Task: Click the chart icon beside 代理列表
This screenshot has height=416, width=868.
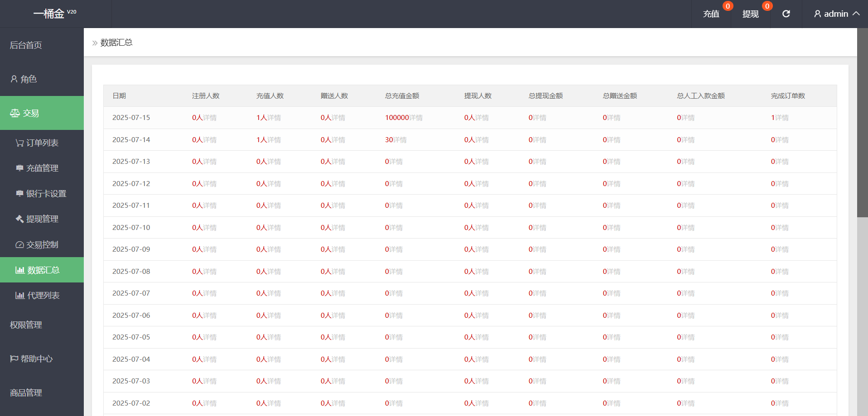Action: [x=20, y=295]
